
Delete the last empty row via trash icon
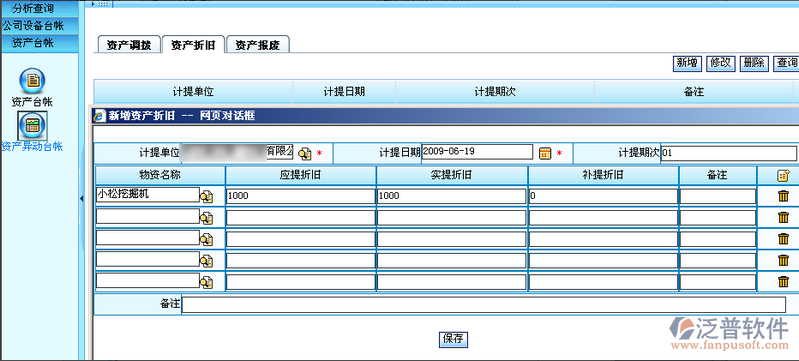783,281
